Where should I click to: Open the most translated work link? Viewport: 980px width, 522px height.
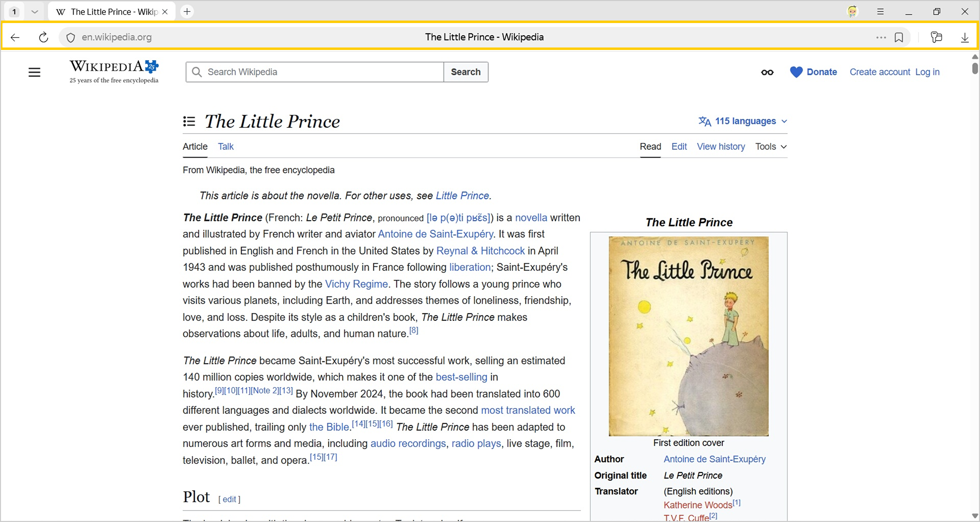click(x=528, y=410)
